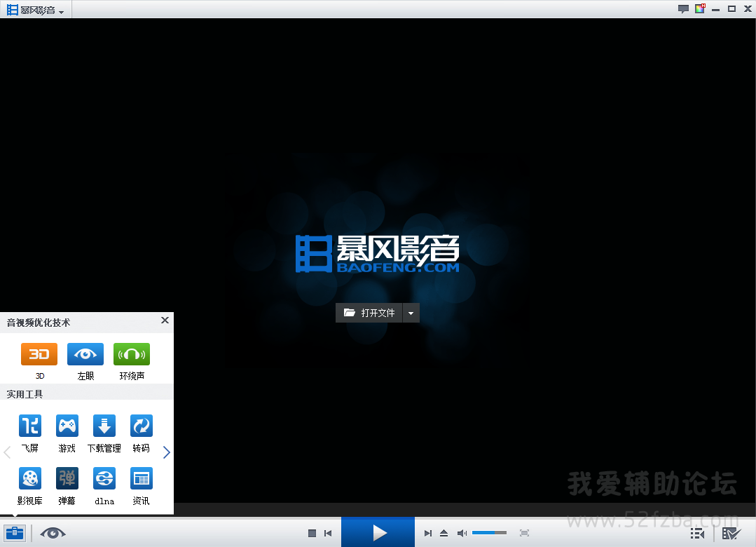Open the skin/theme color icon
756x547 pixels.
tap(700, 8)
